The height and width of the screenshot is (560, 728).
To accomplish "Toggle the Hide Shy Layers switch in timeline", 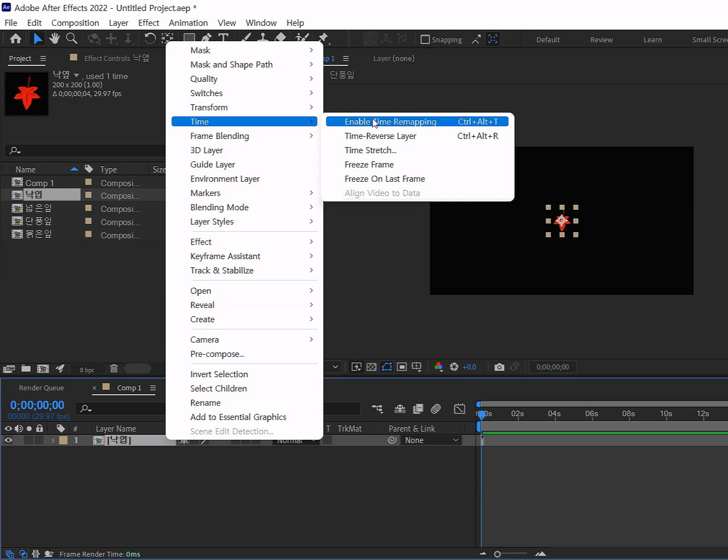I will point(400,408).
